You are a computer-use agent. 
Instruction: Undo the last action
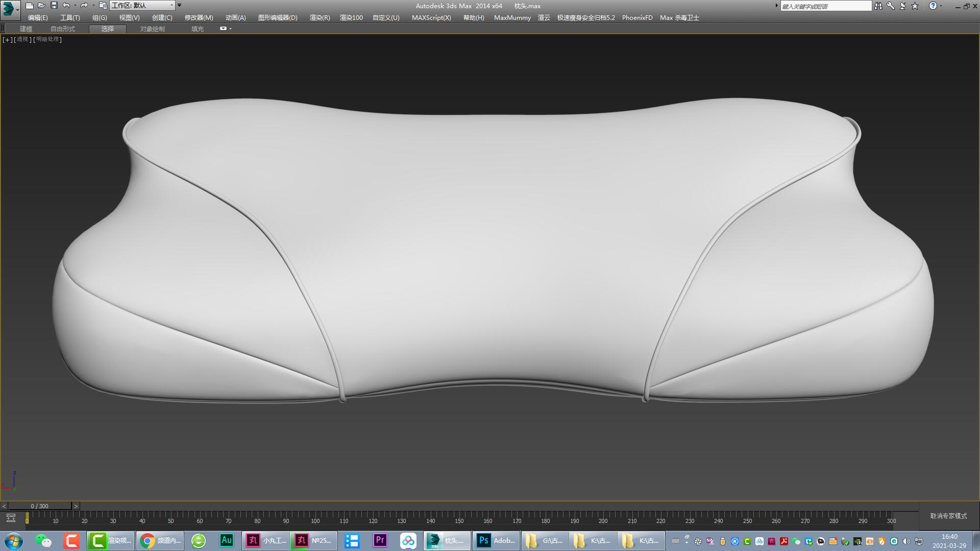[66, 6]
